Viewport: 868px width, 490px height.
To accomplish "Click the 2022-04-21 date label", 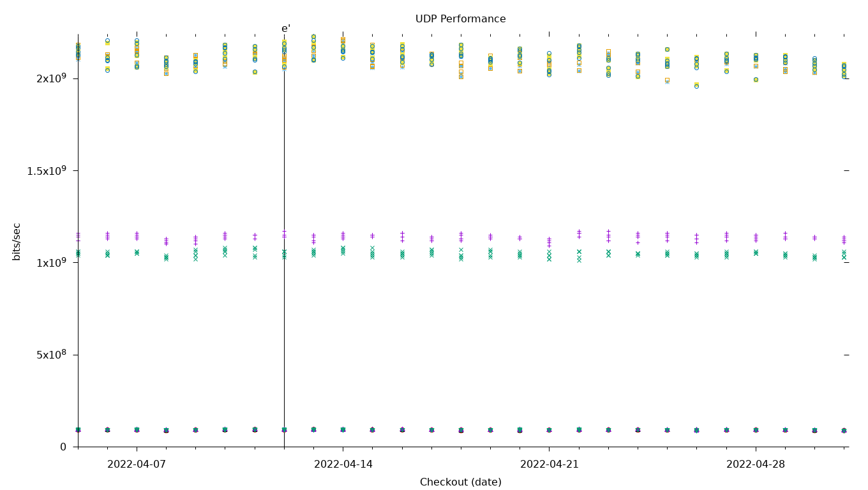I will tap(549, 464).
